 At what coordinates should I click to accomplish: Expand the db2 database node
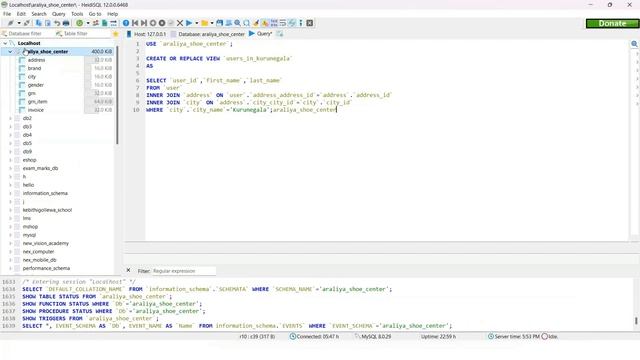[x=10, y=118]
